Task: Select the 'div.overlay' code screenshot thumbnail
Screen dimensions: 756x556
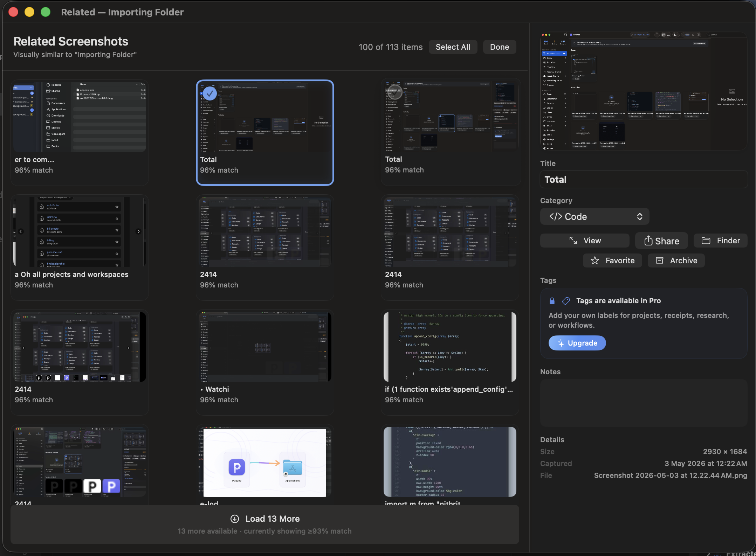Action: (x=450, y=461)
